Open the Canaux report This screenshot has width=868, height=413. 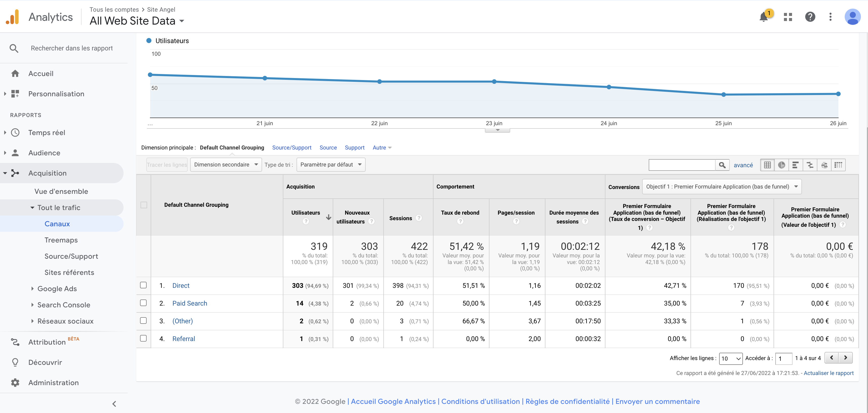(57, 223)
